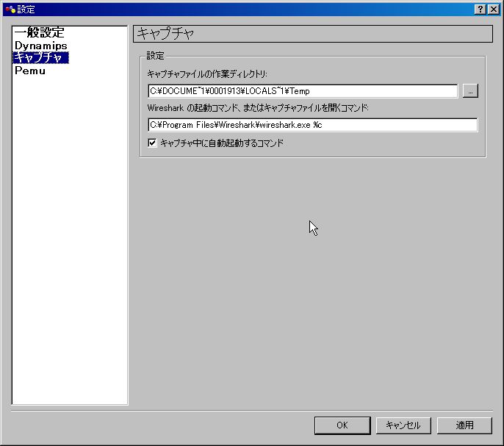Open the Dynamips settings page
Screen dimensions: 504x446
(x=41, y=46)
